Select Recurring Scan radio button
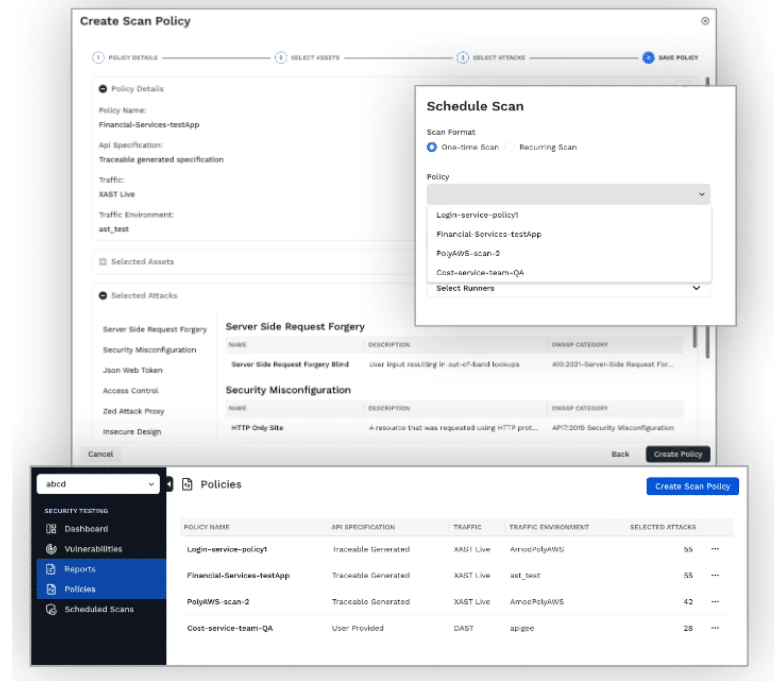784x687 pixels. [x=510, y=147]
